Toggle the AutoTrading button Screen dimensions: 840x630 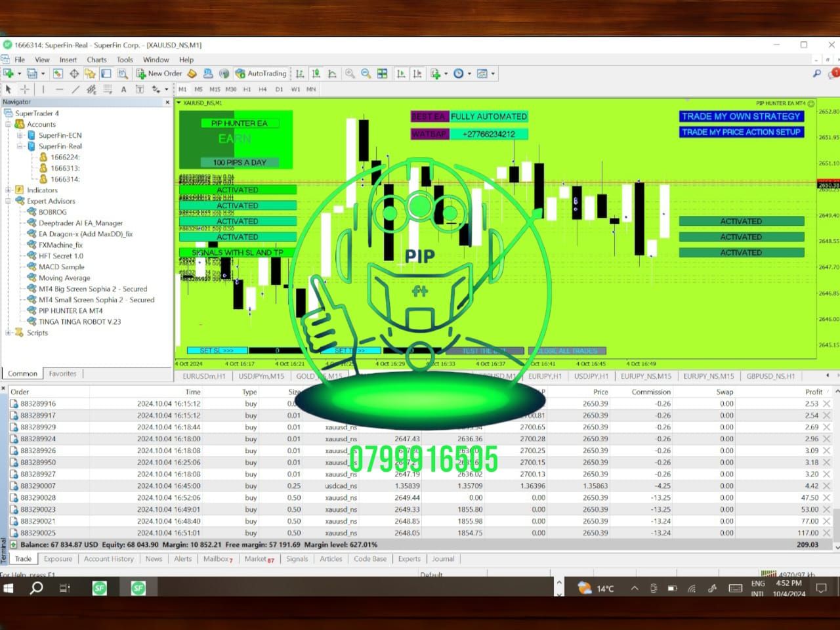click(x=261, y=73)
